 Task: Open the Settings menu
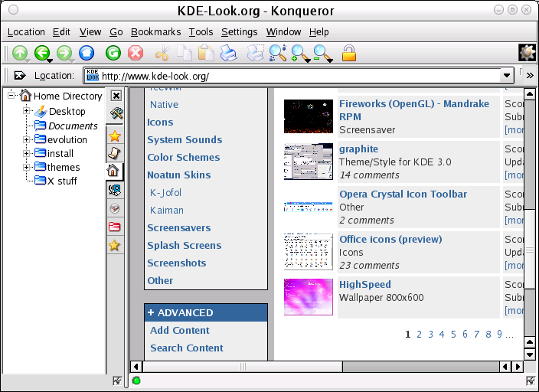(x=239, y=32)
